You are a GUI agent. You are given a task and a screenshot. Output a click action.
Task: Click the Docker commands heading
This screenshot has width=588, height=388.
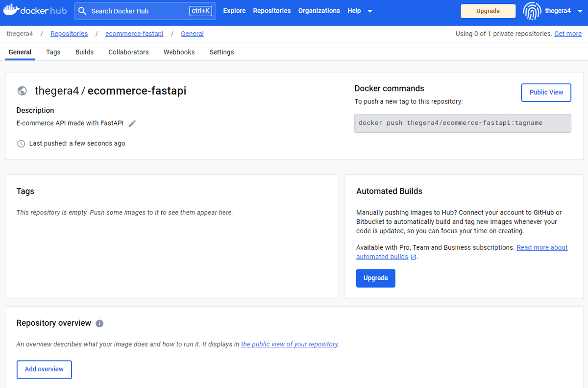tap(389, 89)
